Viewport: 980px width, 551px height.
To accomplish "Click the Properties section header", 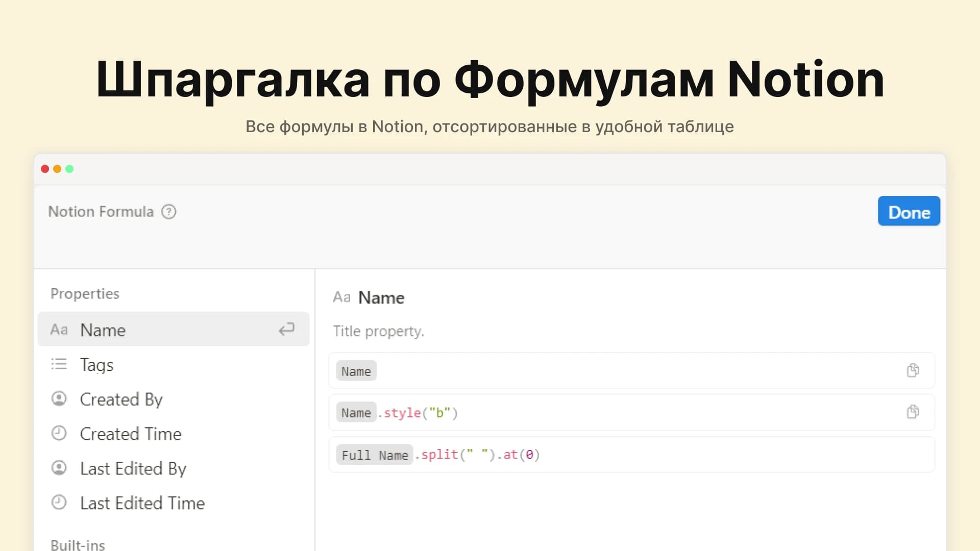I will [85, 294].
